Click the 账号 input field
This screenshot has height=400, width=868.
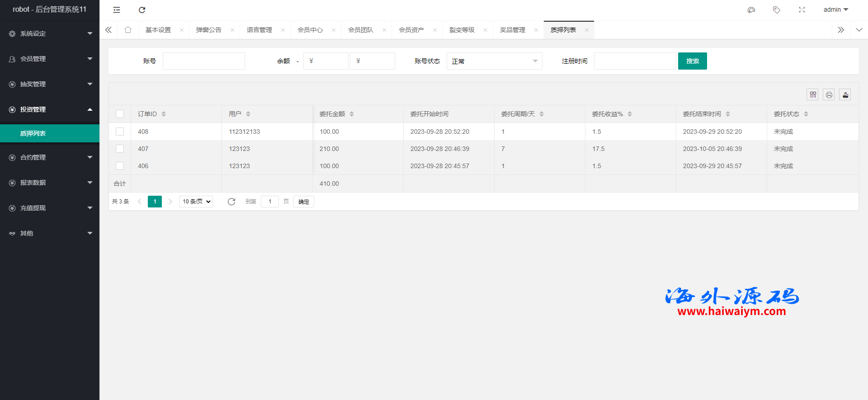point(204,61)
